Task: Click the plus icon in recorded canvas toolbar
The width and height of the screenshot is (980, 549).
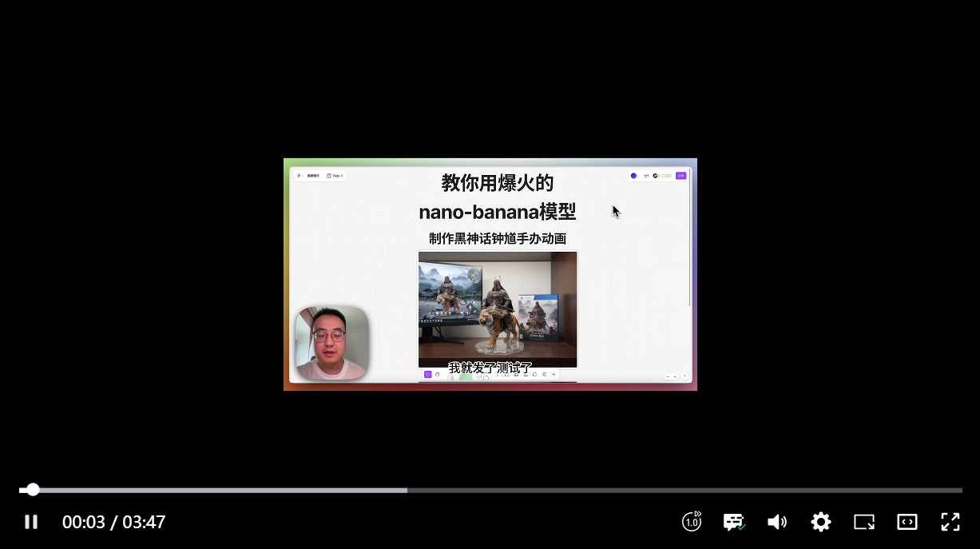Action: click(x=553, y=374)
